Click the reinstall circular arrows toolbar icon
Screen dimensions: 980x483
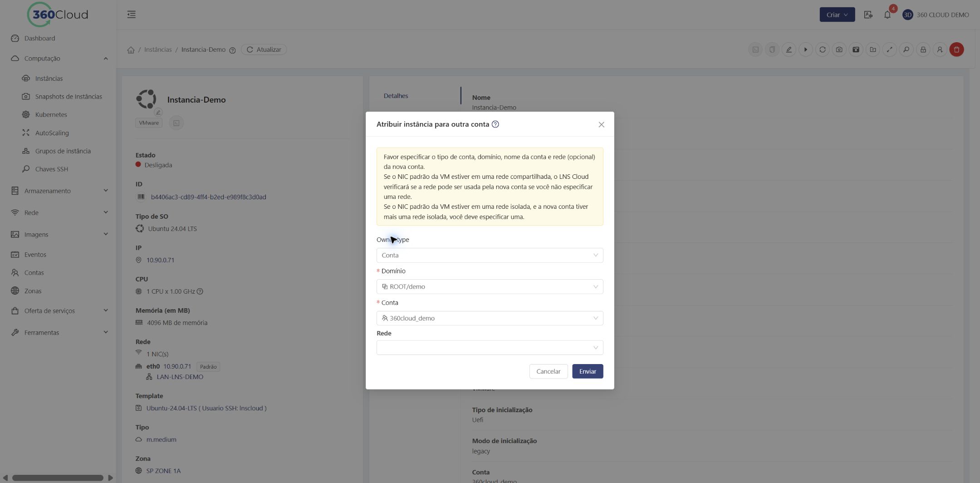822,49
